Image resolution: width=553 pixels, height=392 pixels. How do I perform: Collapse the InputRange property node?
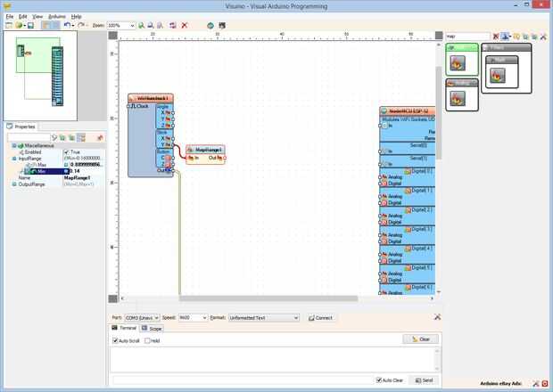14,159
